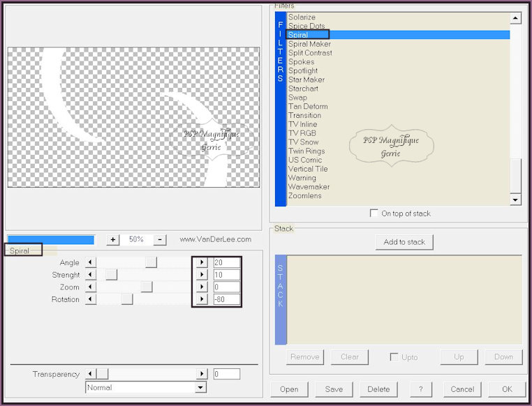532x406 pixels.
Task: Click the Cancel button
Action: tap(462, 389)
